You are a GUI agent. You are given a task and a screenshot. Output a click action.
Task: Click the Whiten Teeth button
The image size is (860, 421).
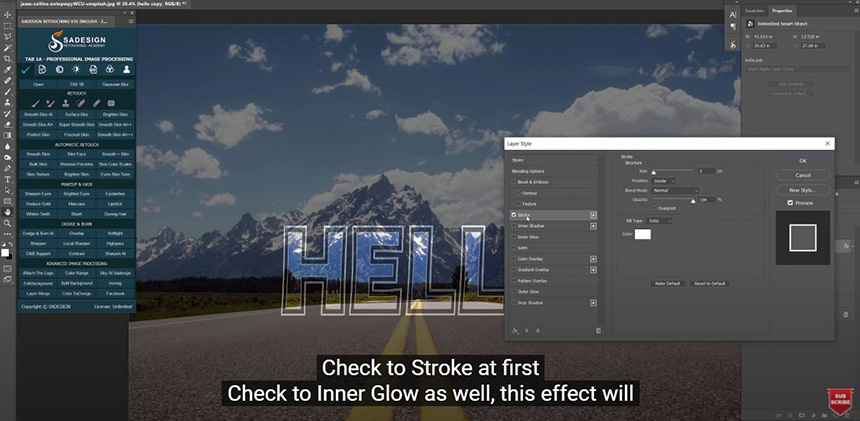(38, 214)
